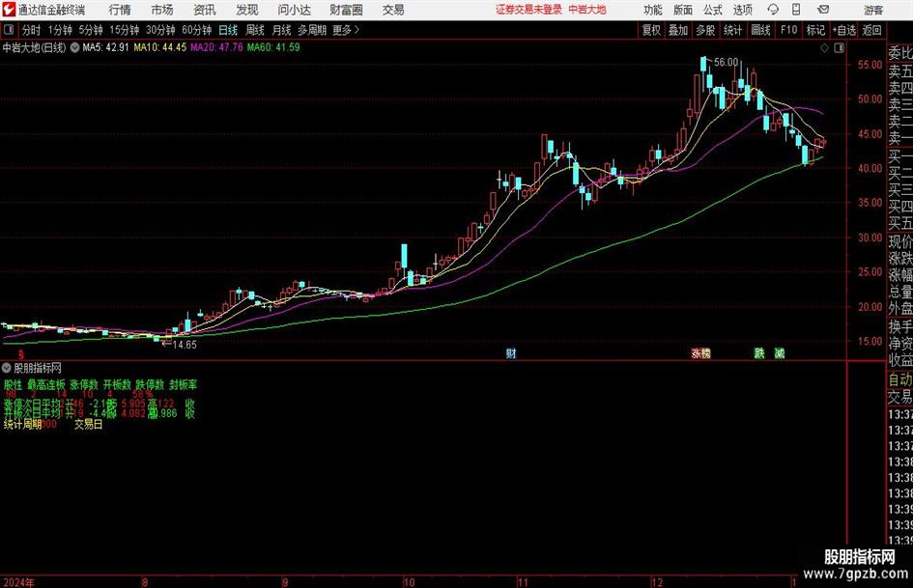Click the red 中岩大地 stock name in title bar
The width and height of the screenshot is (913, 588).
pyautogui.click(x=587, y=10)
